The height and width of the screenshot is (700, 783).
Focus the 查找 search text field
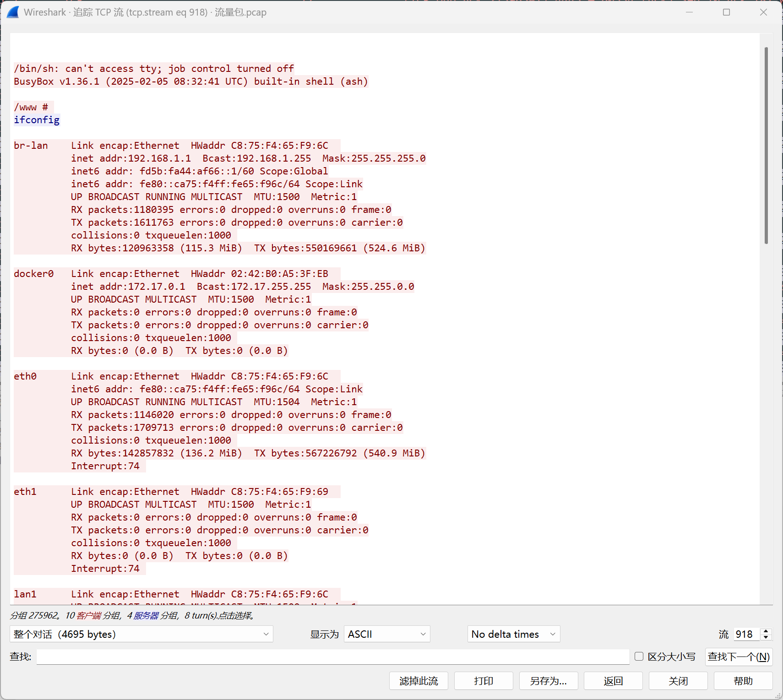point(333,657)
